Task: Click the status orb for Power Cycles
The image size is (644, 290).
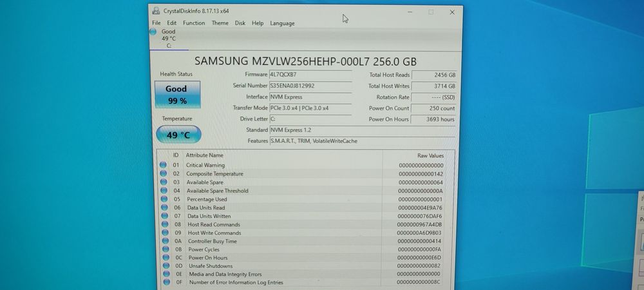Action: tap(166, 249)
